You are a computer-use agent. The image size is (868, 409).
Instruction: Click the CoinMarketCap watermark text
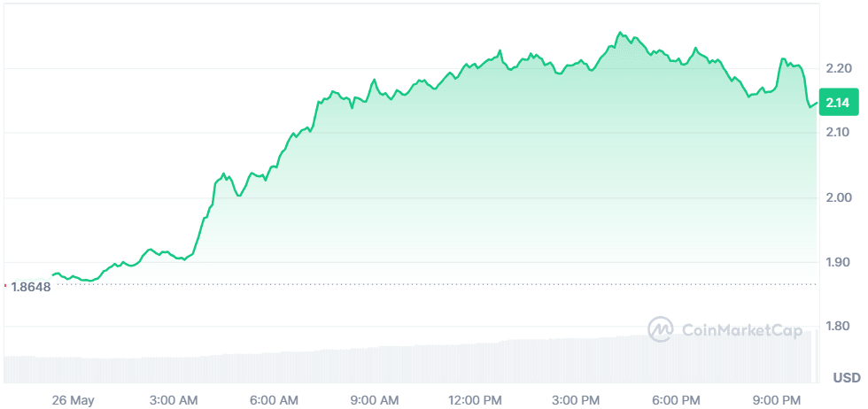tap(742, 331)
